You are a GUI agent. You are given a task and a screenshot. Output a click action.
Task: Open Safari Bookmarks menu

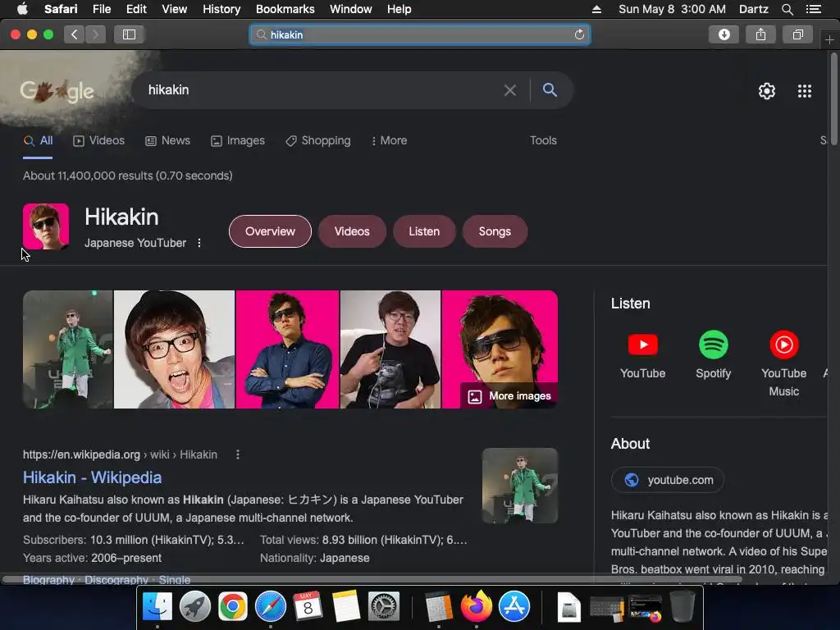(x=285, y=9)
